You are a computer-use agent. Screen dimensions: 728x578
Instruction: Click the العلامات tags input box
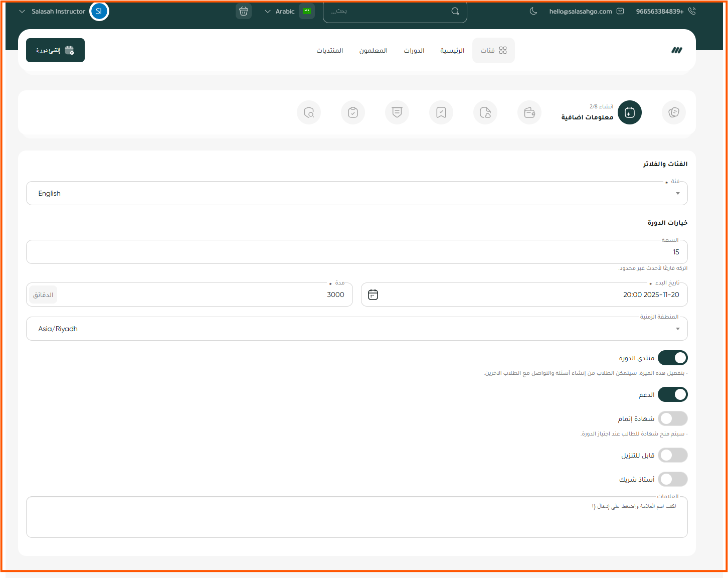coord(357,517)
